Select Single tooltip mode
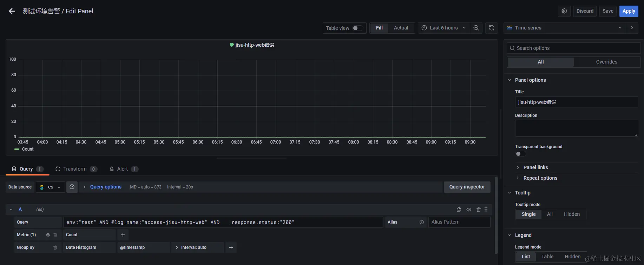 [528, 214]
